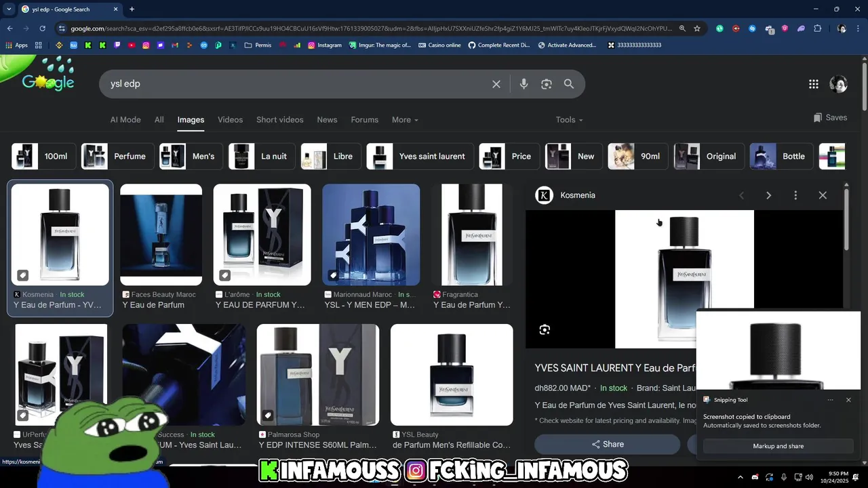
Task: Open Saves bookmark icon
Action: (830, 117)
